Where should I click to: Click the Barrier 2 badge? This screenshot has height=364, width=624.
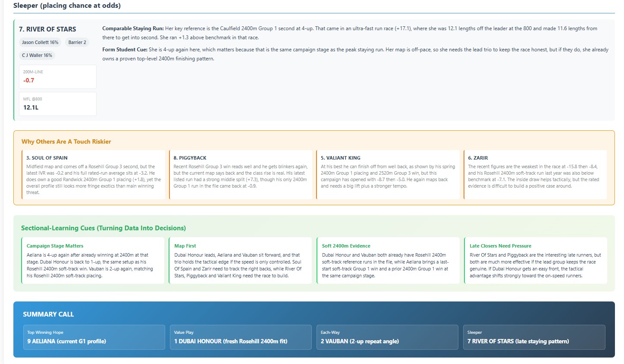[77, 42]
